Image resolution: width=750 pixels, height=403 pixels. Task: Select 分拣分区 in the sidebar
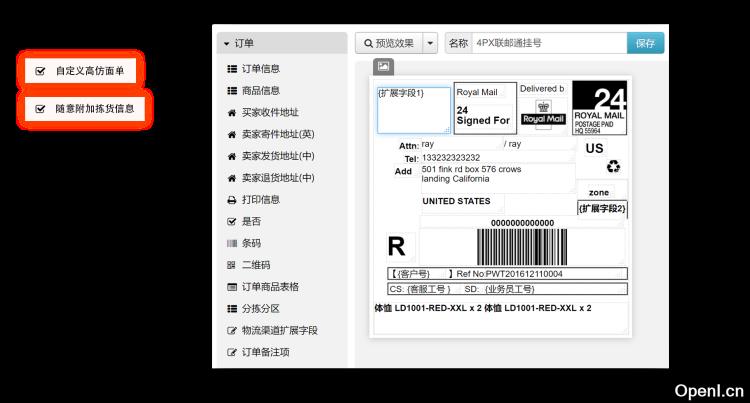pos(261,309)
